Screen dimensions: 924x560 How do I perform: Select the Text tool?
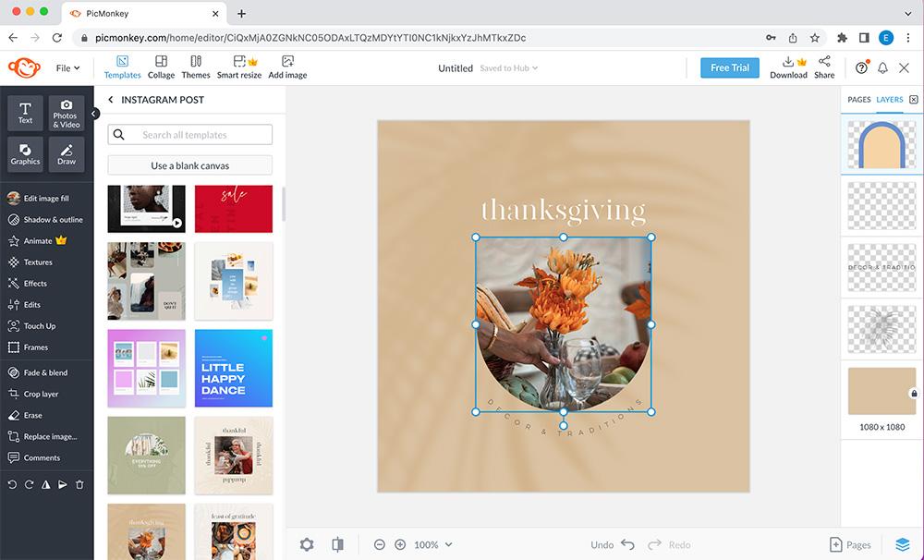24,112
